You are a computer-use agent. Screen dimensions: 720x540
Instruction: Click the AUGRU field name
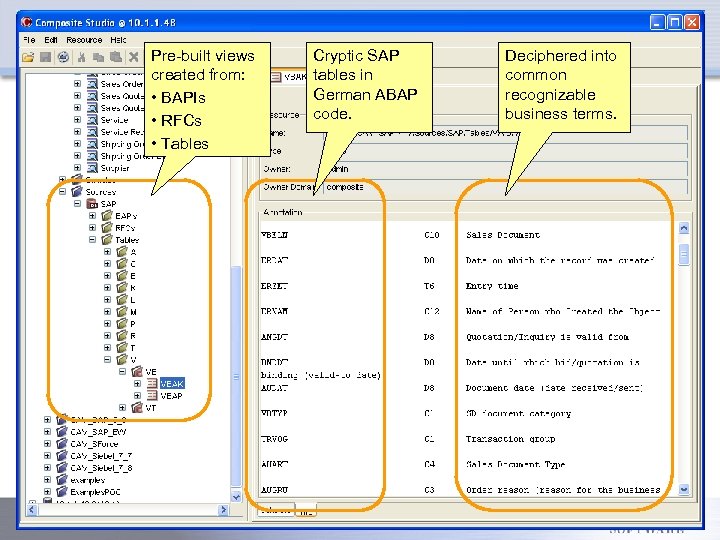274,489
